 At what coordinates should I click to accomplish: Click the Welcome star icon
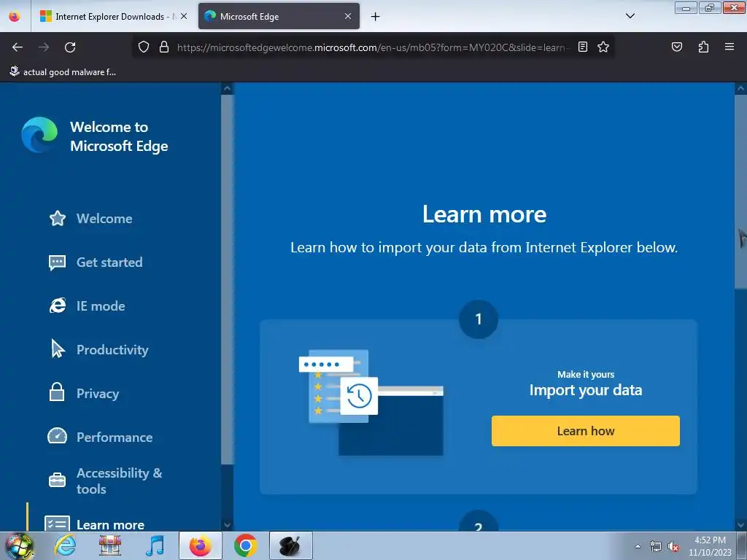tap(57, 219)
